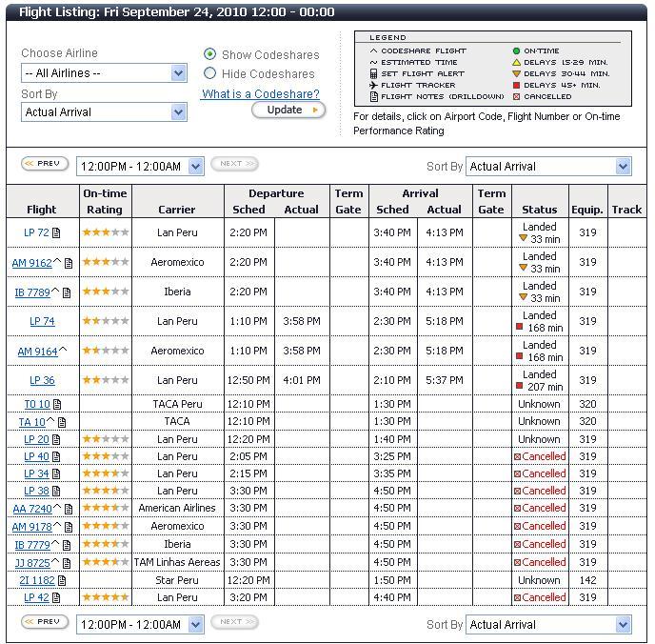Open flight notes icon for IB 7789

coord(68,292)
